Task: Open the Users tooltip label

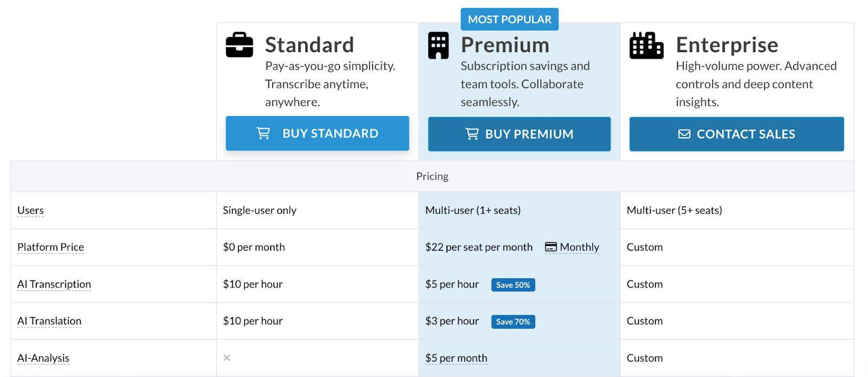Action: click(x=30, y=210)
